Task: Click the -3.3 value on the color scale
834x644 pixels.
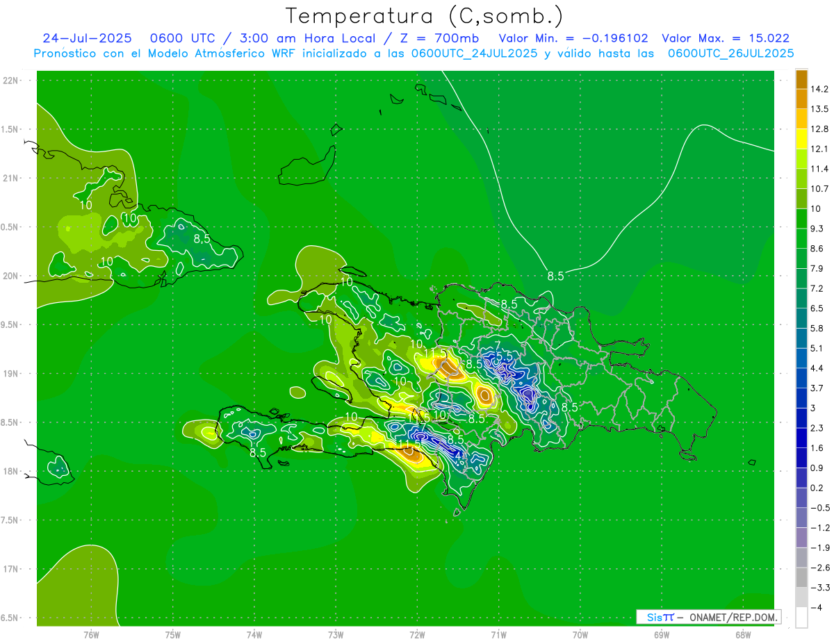Action: pyautogui.click(x=819, y=588)
